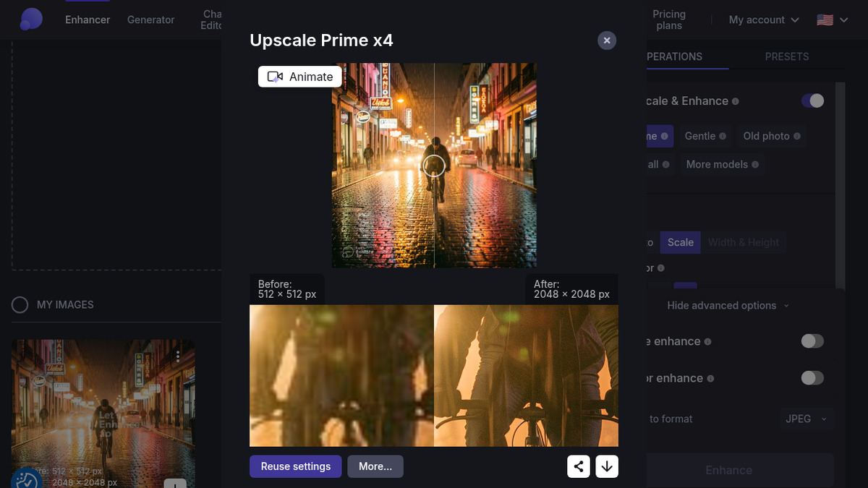
Task: Select the Width & Height mode
Action: tap(744, 242)
